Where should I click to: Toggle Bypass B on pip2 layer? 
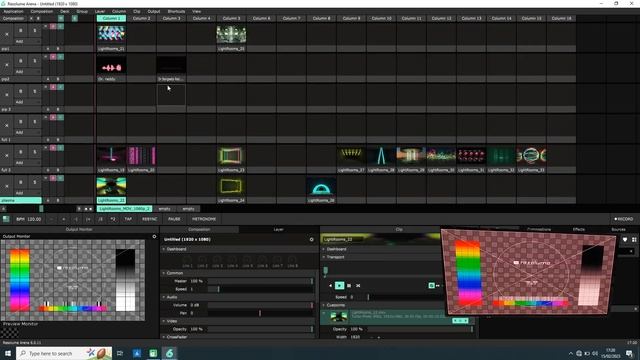coord(21,61)
